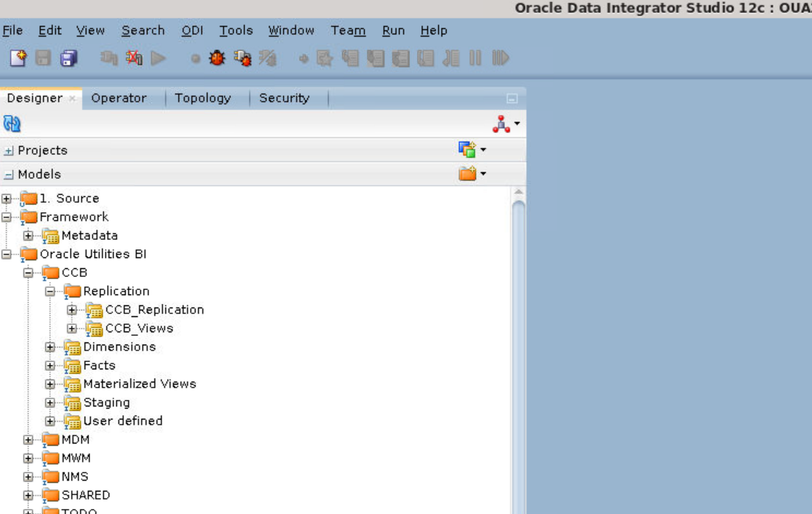The height and width of the screenshot is (514, 812).
Task: Expand the CCB_Views model node
Action: [71, 329]
